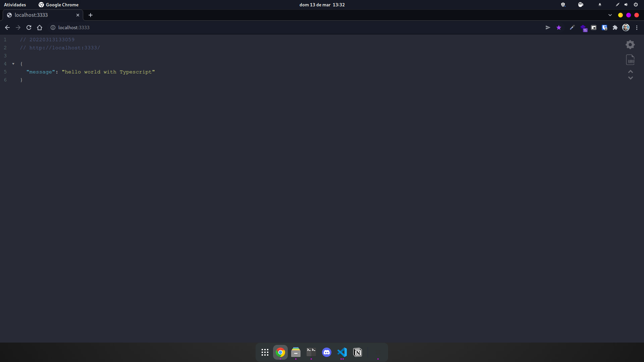The image size is (644, 362).
Task: Share this page using the send arrow icon
Action: 548,27
